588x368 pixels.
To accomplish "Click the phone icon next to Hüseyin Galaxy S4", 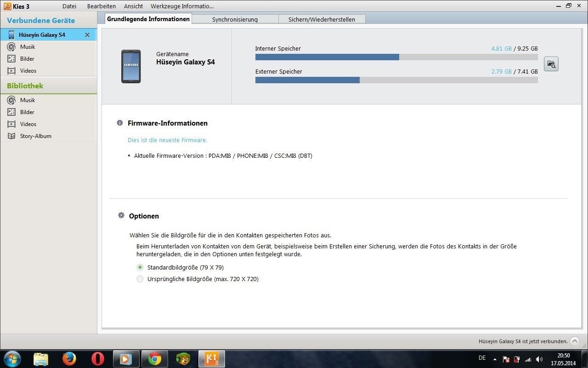I will point(11,35).
